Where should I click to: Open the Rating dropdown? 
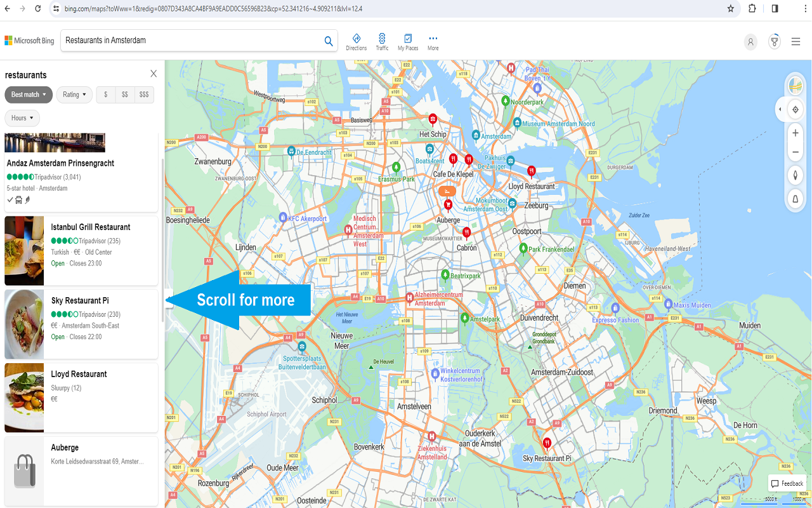tap(74, 95)
